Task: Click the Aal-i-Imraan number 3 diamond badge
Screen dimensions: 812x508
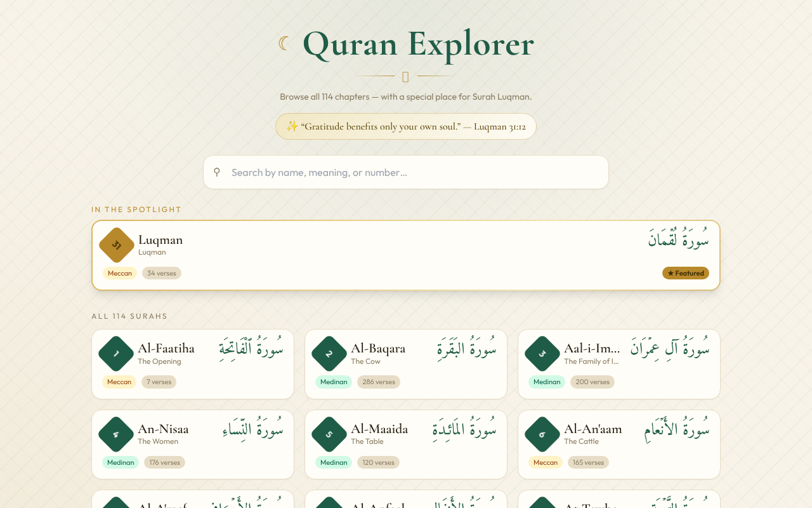Action: click(542, 354)
